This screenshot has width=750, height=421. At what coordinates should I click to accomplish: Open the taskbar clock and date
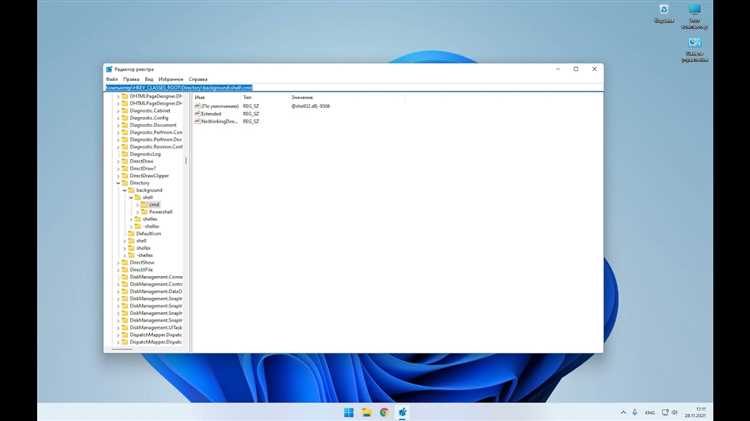click(x=695, y=412)
